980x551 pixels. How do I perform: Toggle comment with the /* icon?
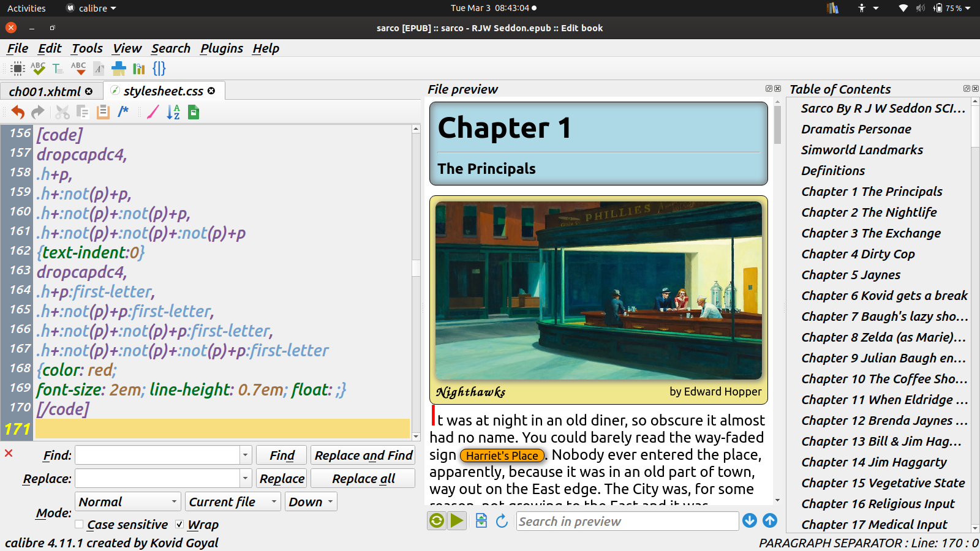[x=123, y=111]
